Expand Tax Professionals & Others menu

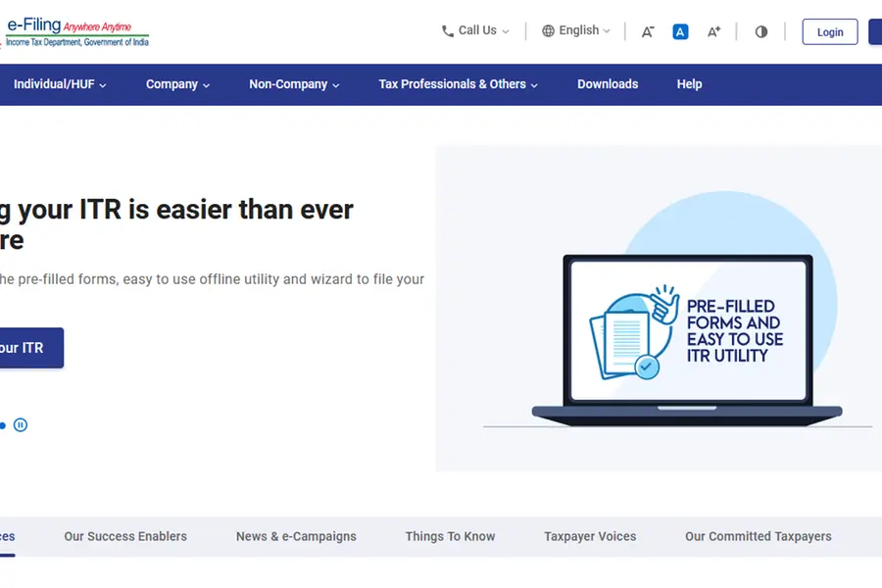coord(458,84)
